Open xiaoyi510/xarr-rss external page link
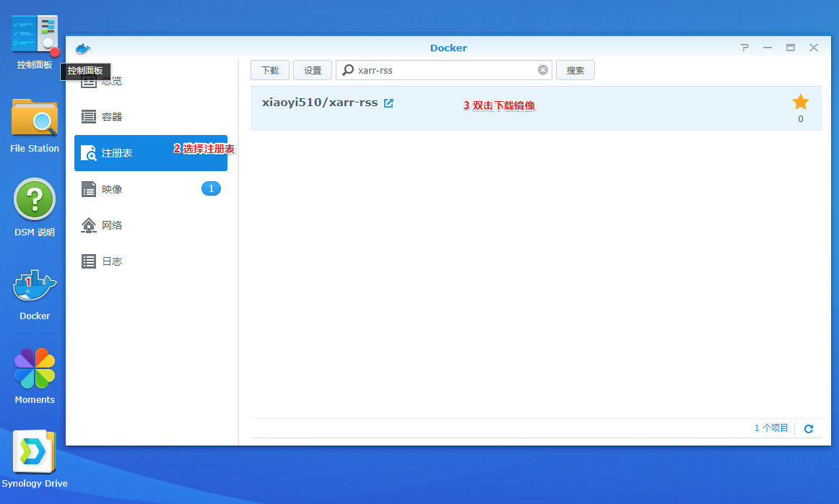 click(x=389, y=102)
